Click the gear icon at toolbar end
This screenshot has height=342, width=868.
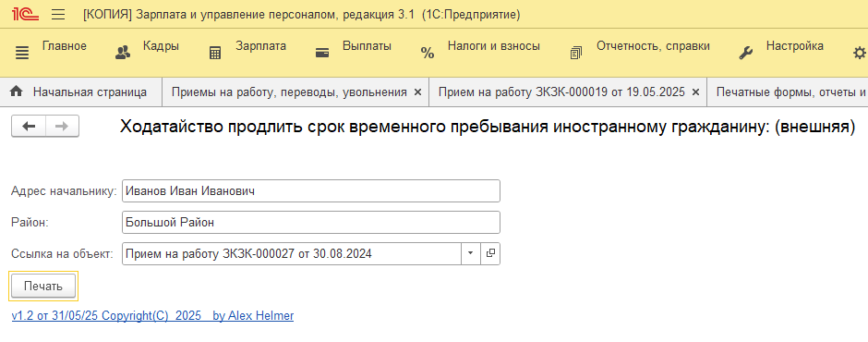click(859, 54)
